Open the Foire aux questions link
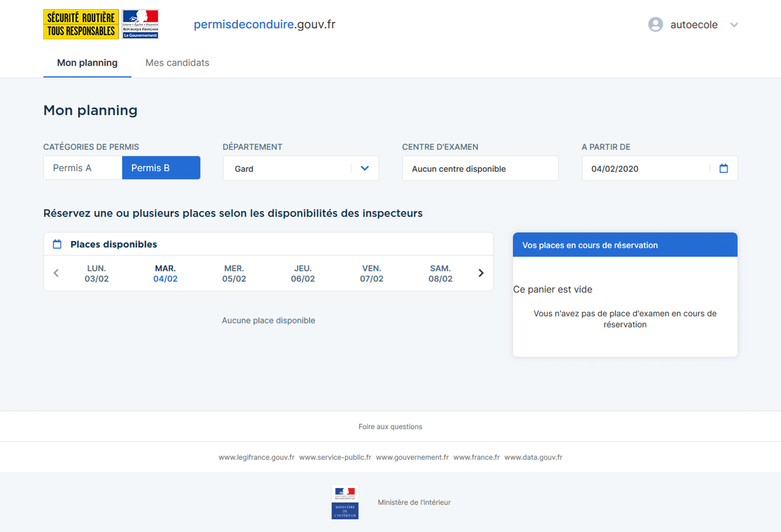Screen dimensions: 781x532 tap(390, 426)
